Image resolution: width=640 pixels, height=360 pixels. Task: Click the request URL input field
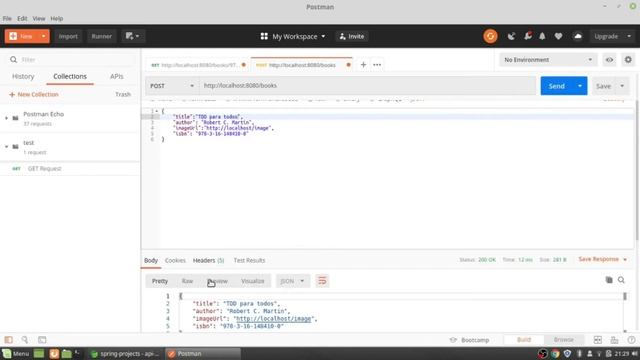[367, 86]
